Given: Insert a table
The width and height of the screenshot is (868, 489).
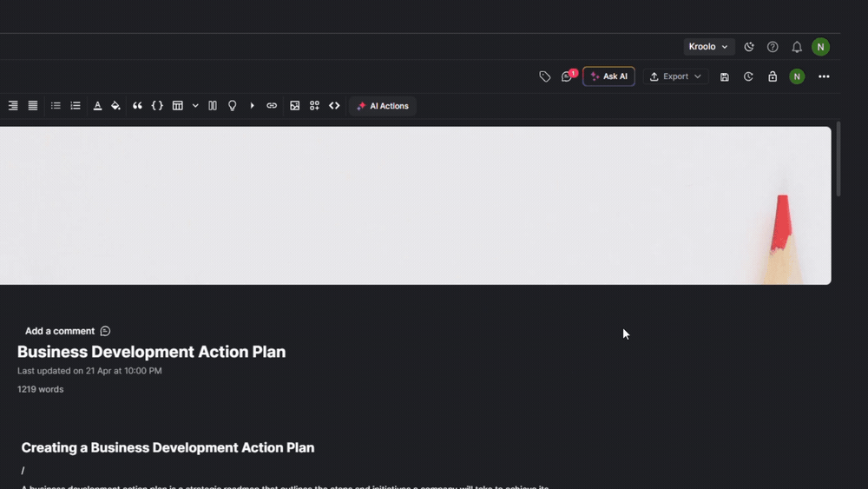Looking at the screenshot, I should pyautogui.click(x=177, y=106).
